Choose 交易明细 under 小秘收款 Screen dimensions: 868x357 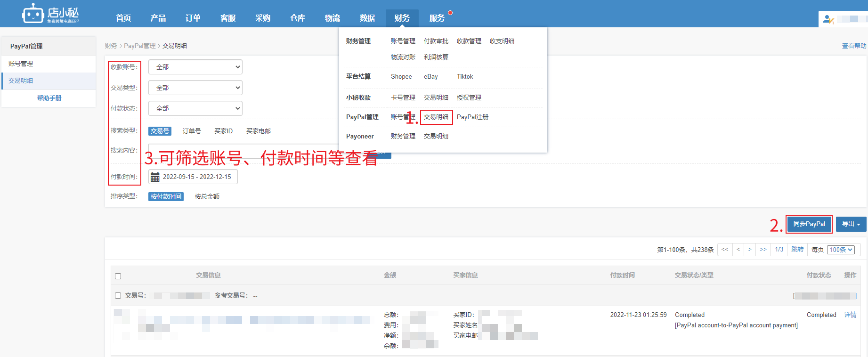(436, 97)
